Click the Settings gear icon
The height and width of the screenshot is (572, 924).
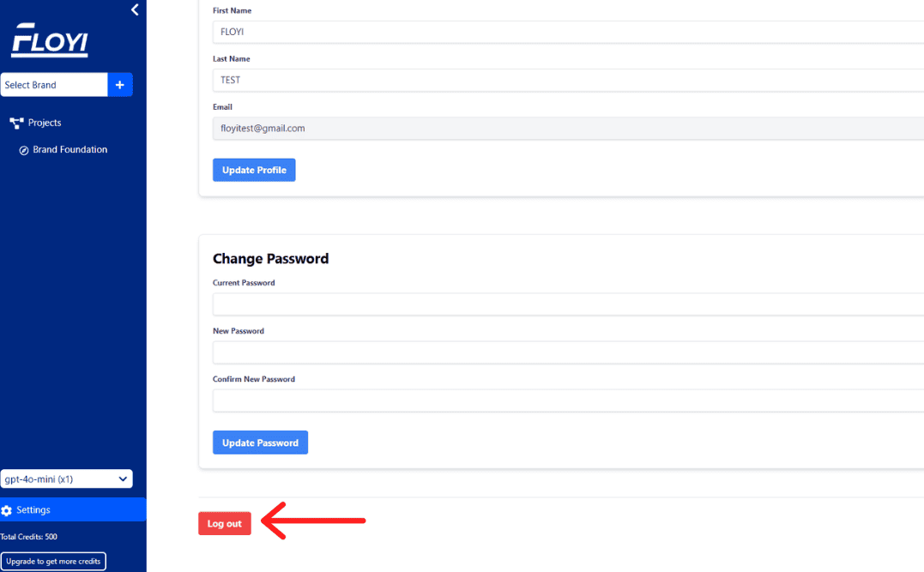pyautogui.click(x=7, y=511)
